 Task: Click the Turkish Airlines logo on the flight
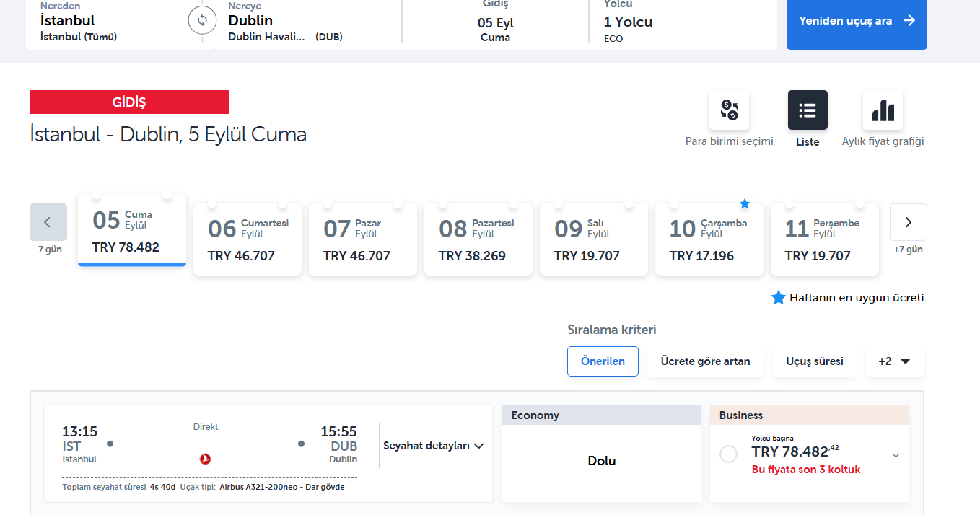pyautogui.click(x=205, y=459)
